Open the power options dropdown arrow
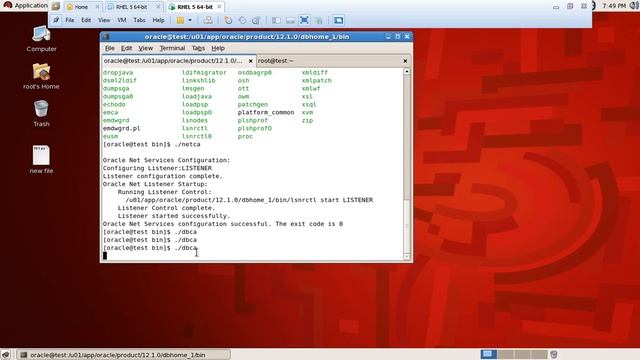This screenshot has width=640, height=360. click(190, 20)
